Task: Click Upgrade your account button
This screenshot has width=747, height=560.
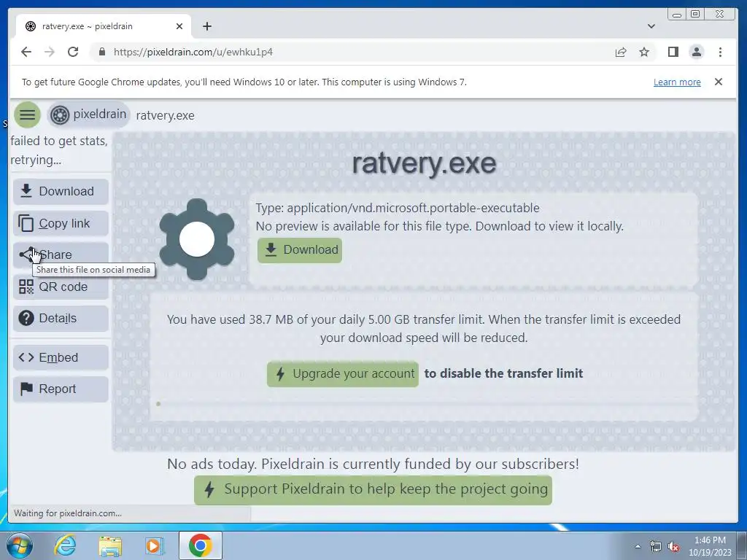Action: pyautogui.click(x=343, y=374)
